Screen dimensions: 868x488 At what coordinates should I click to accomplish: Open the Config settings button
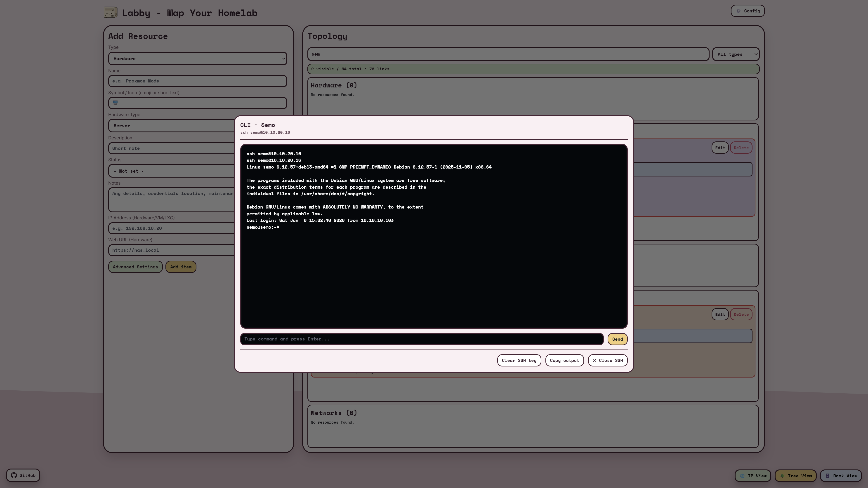747,11
